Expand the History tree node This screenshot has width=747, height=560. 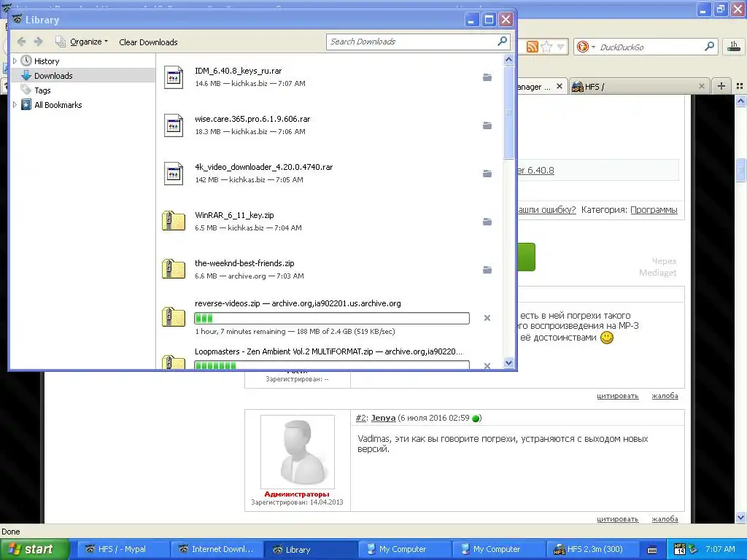(x=15, y=61)
